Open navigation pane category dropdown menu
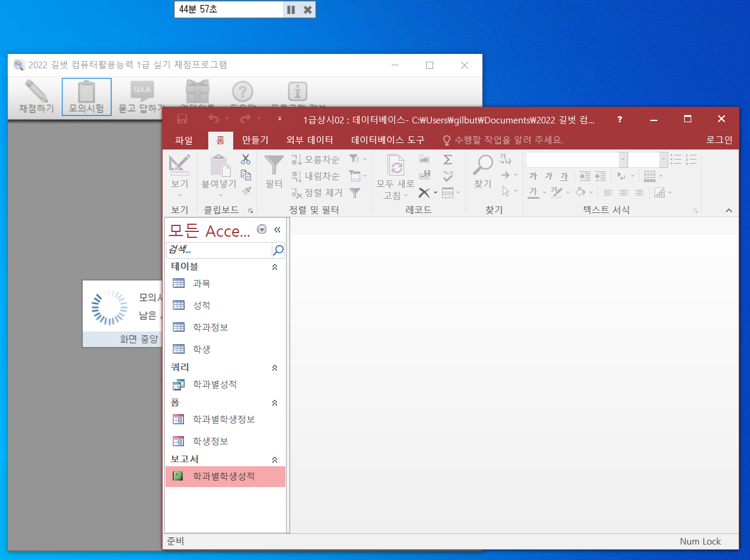The image size is (750, 560). coord(262,230)
